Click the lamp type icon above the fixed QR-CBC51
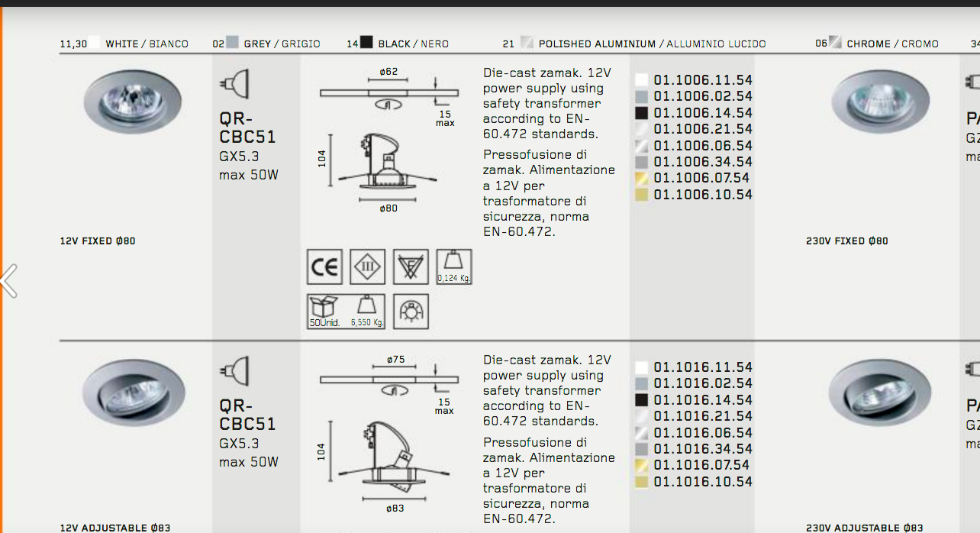The width and height of the screenshot is (980, 533). pyautogui.click(x=234, y=83)
